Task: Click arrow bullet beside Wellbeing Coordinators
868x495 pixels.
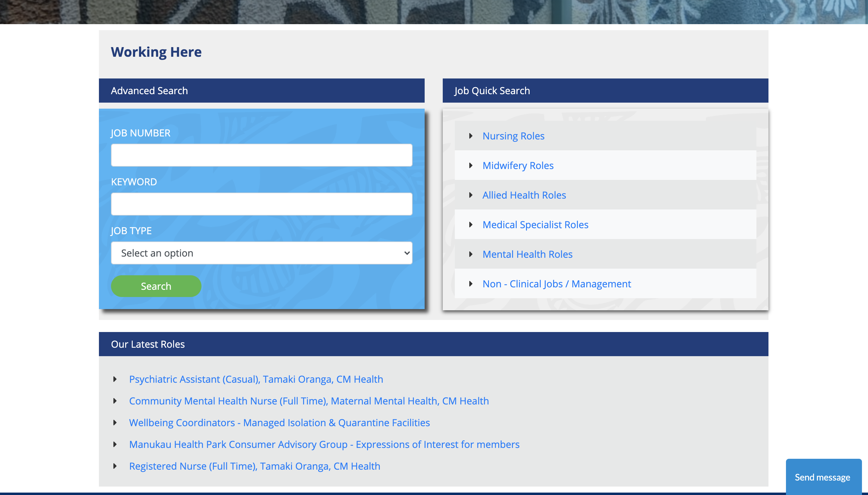Action: pyautogui.click(x=115, y=423)
